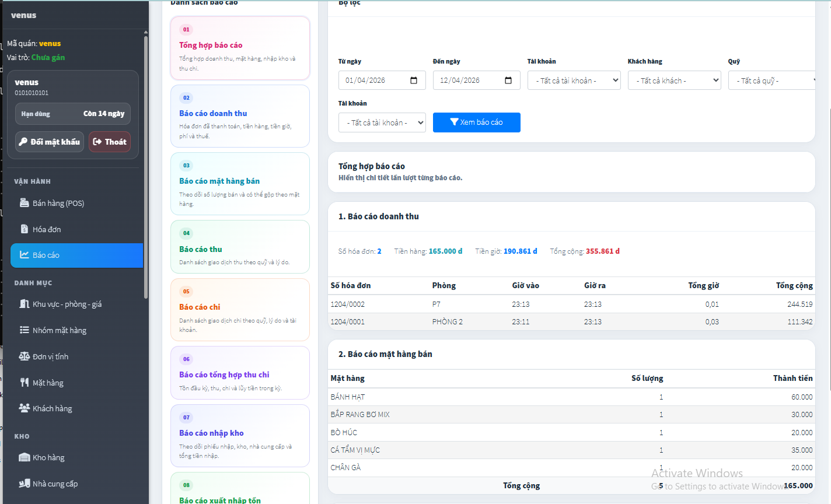Click the users icon beside Khách hàng
Viewport: 831px width, 504px height.
(x=24, y=408)
